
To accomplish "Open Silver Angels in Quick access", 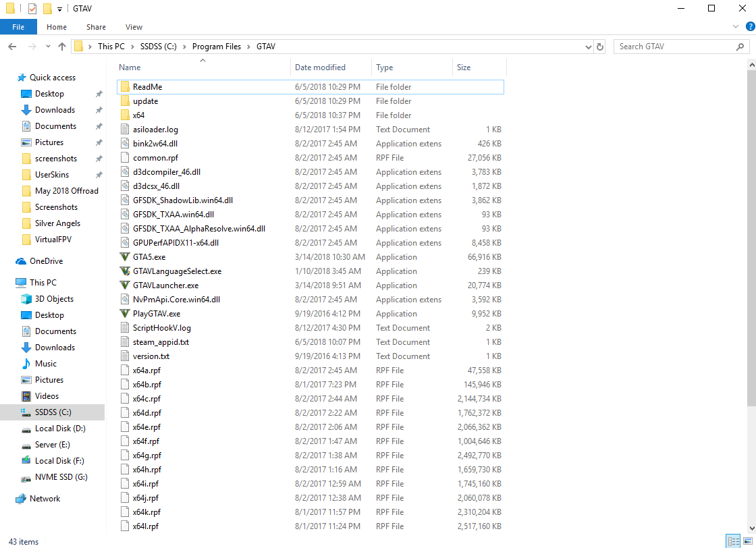I will pyautogui.click(x=57, y=223).
